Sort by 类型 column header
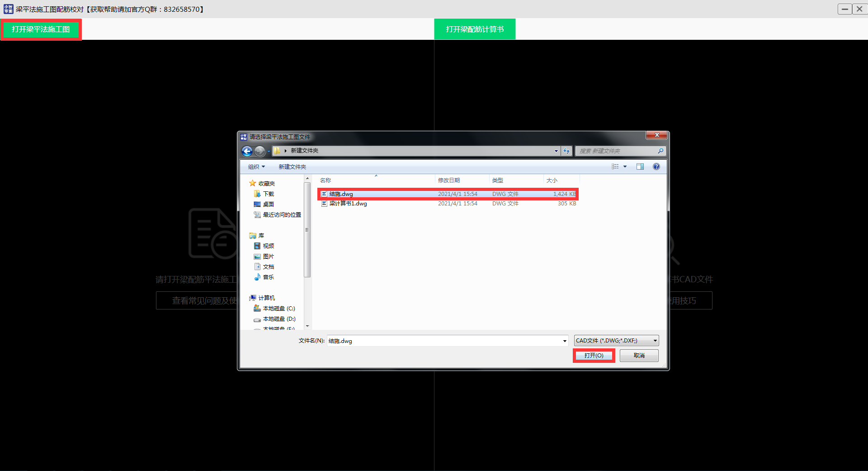The height and width of the screenshot is (471, 868). coord(516,180)
